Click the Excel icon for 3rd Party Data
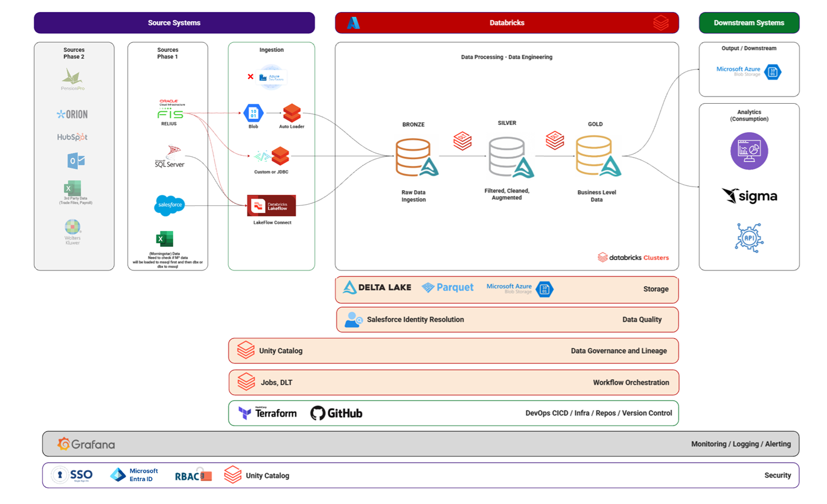The image size is (827, 504). click(x=72, y=188)
